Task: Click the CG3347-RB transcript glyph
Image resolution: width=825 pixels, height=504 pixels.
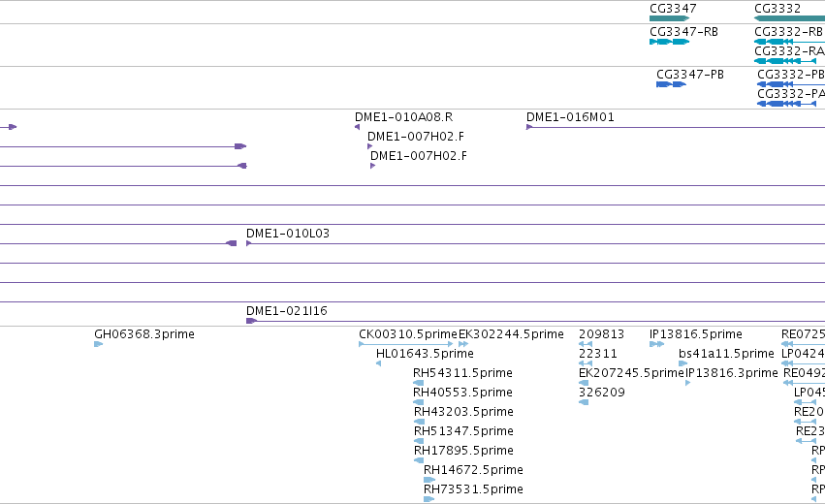Action: tap(669, 42)
